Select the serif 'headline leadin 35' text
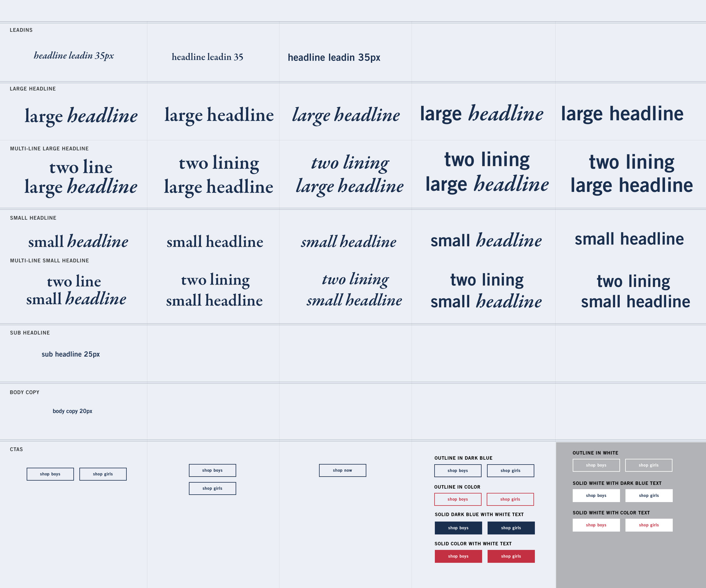The image size is (706, 588). [208, 57]
